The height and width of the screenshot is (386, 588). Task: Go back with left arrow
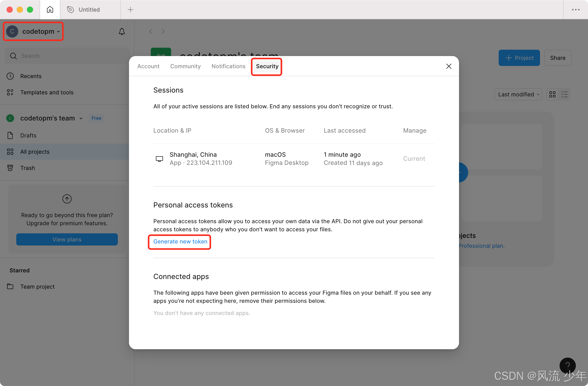coord(151,31)
